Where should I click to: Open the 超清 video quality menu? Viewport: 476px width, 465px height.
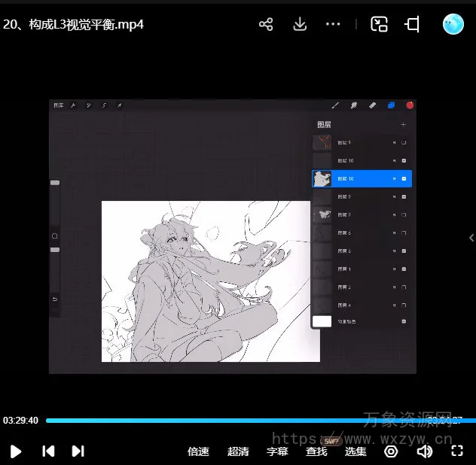(x=238, y=451)
